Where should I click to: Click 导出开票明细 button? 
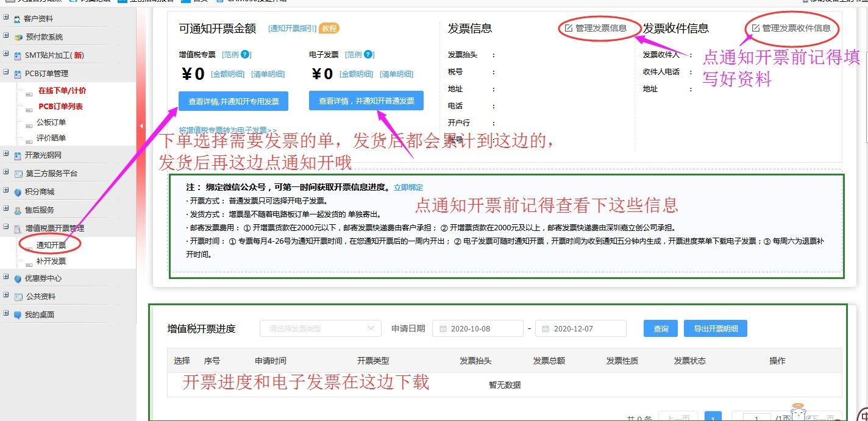pyautogui.click(x=715, y=328)
